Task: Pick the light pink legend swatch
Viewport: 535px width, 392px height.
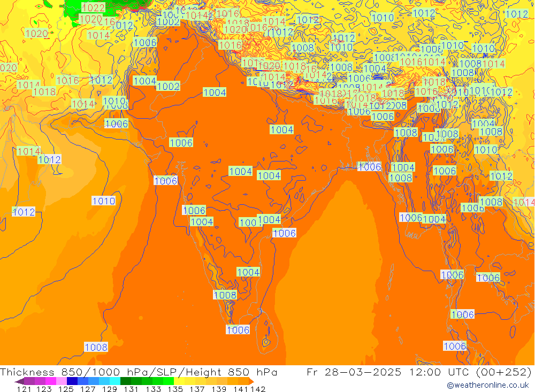Action: point(62,381)
